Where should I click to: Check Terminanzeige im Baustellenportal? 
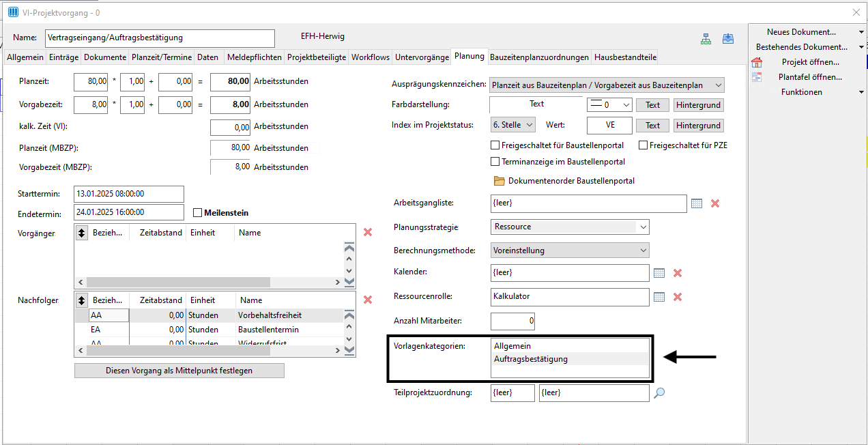coord(495,162)
